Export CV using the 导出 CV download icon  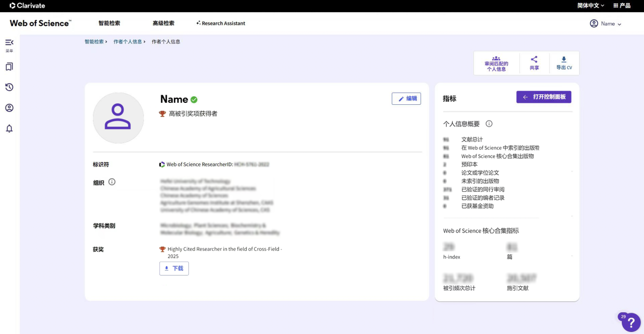click(x=563, y=62)
